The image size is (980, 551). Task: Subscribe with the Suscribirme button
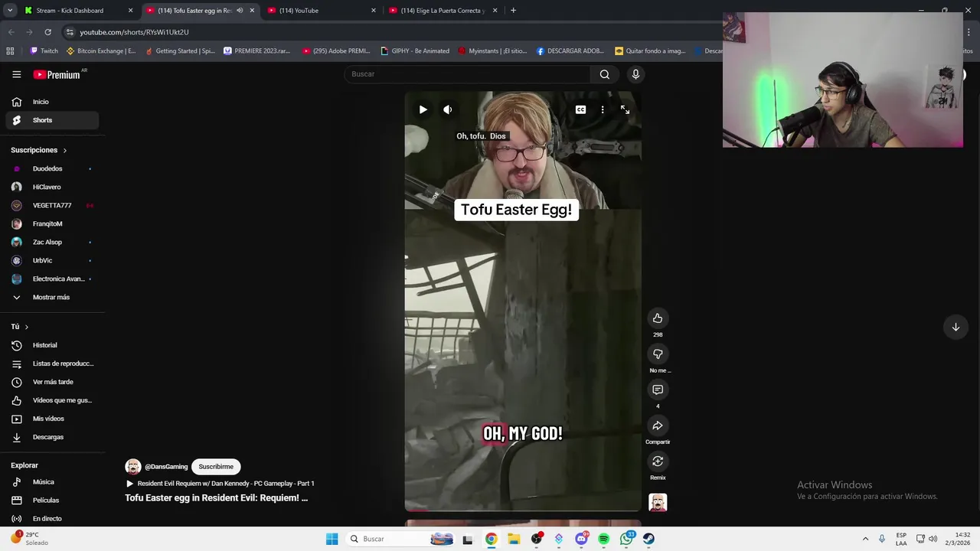[216, 467]
